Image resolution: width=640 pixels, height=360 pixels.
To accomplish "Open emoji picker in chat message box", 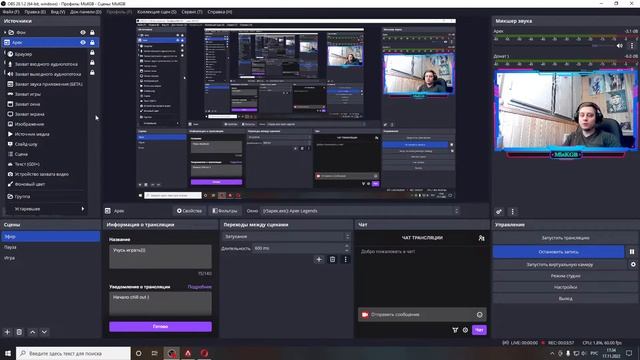I will tap(479, 315).
